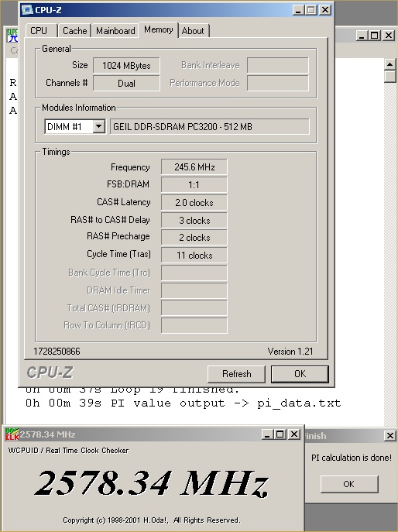
Task: Switch to the CPU tab
Action: point(41,31)
